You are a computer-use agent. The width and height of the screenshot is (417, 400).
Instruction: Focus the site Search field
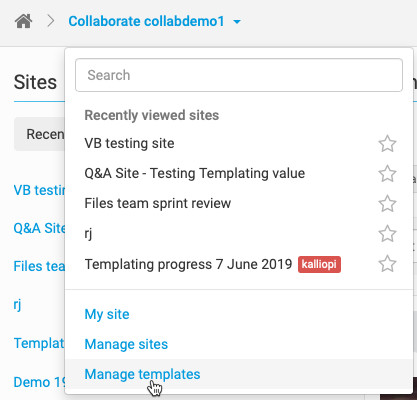239,75
